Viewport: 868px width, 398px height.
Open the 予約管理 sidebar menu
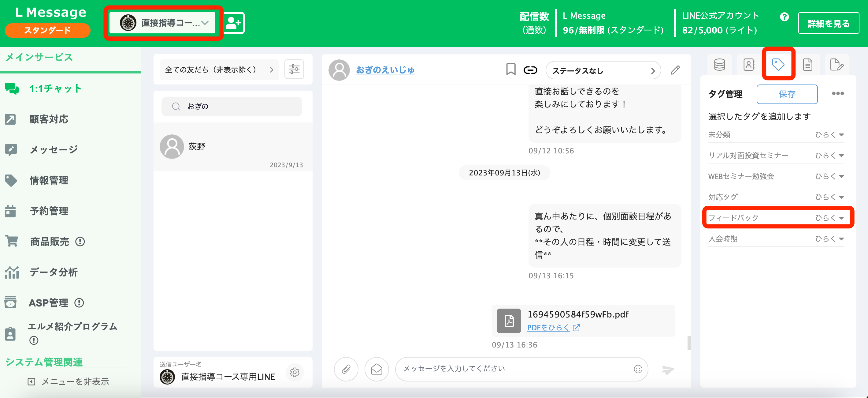(x=49, y=211)
